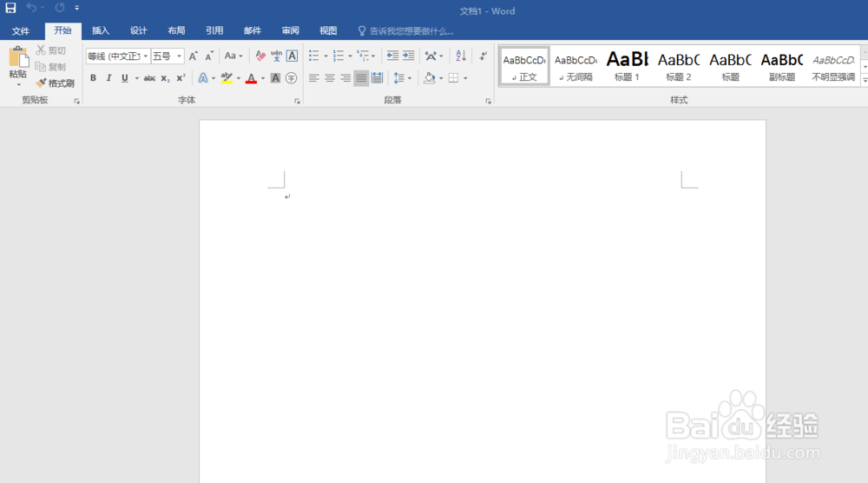Toggle superscript formatting
The image size is (868, 483).
click(x=181, y=78)
